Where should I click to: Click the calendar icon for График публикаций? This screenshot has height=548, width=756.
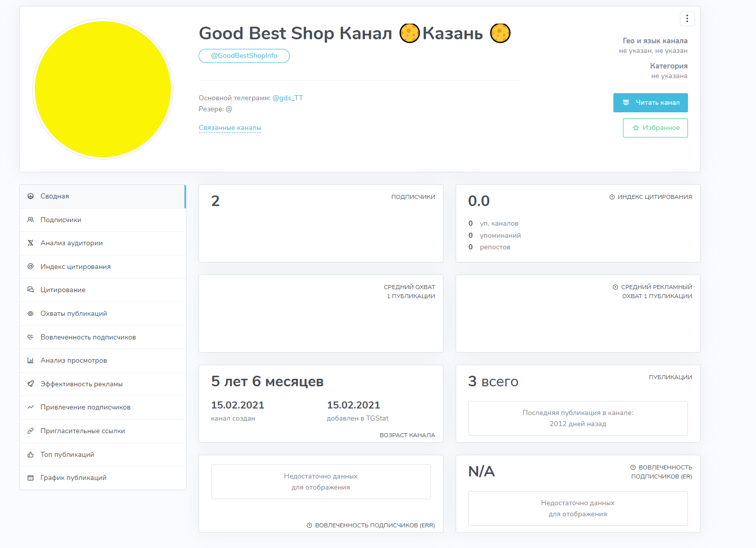click(x=30, y=478)
